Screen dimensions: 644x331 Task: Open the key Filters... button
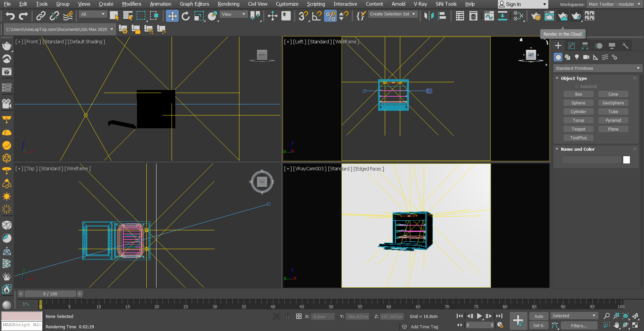click(579, 326)
